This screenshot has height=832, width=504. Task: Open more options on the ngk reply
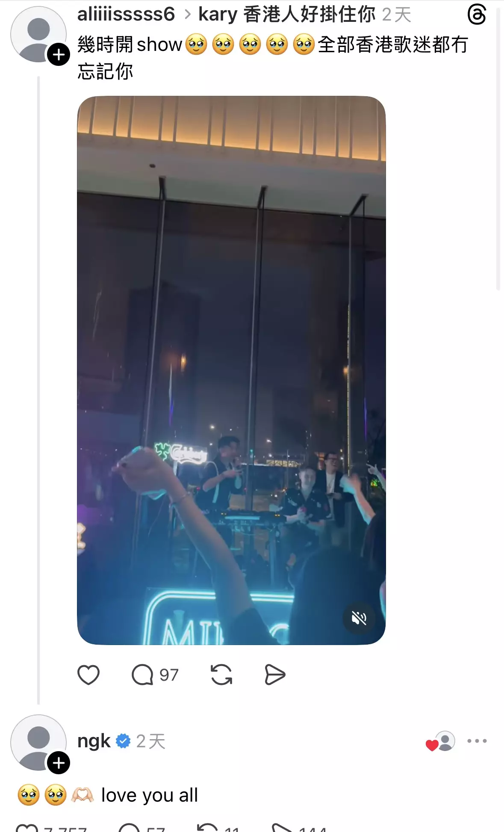(x=477, y=741)
